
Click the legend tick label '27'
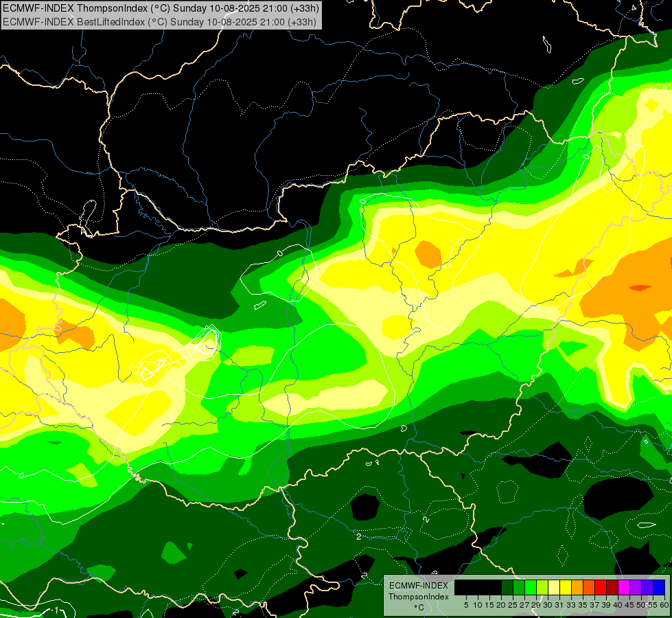524,605
